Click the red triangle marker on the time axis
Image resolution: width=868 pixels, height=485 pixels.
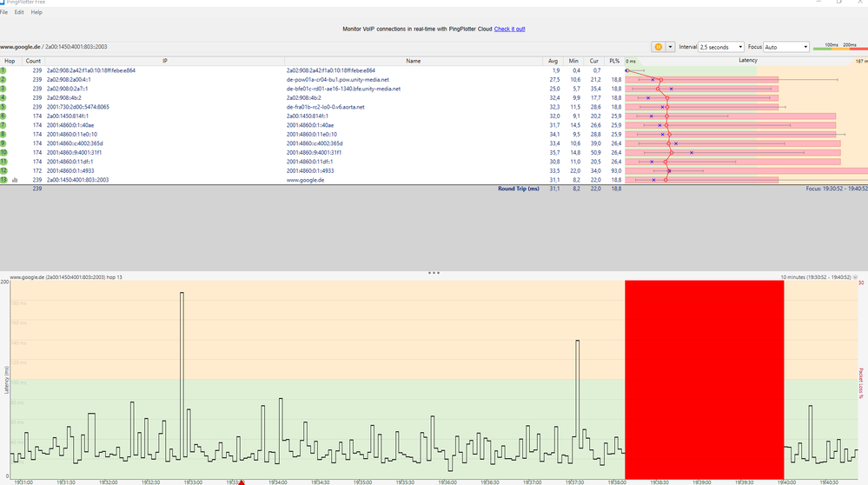pyautogui.click(x=241, y=482)
